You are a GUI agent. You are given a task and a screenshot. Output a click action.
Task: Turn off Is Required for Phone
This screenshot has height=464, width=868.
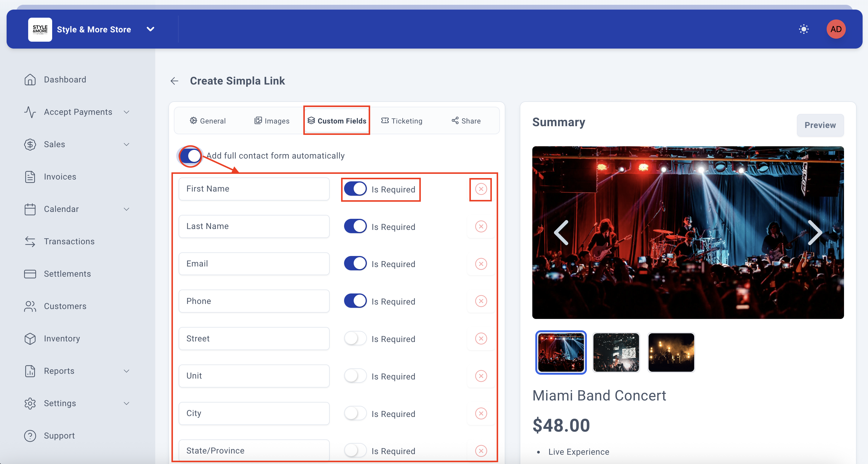pos(355,301)
